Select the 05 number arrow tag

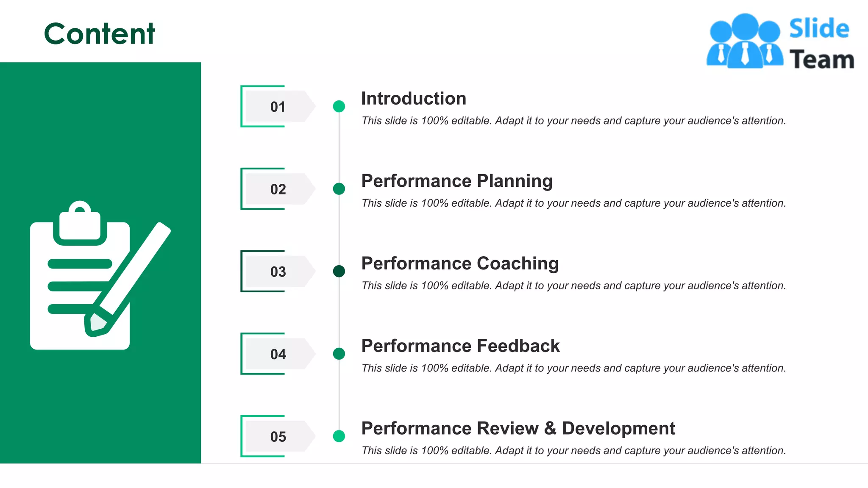281,436
